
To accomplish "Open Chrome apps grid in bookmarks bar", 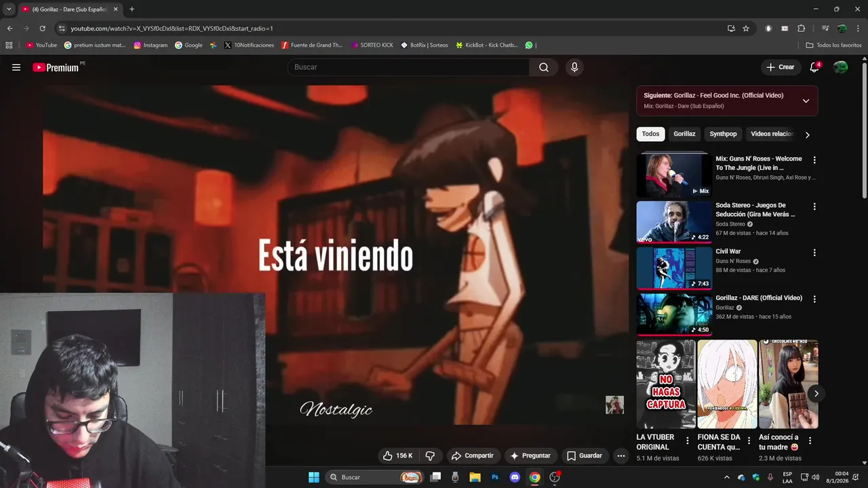I will (9, 45).
